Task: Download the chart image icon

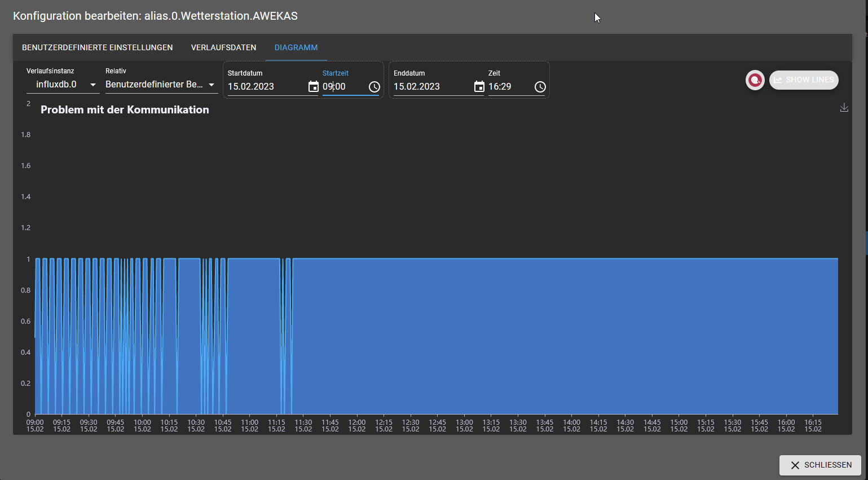Action: click(x=844, y=107)
